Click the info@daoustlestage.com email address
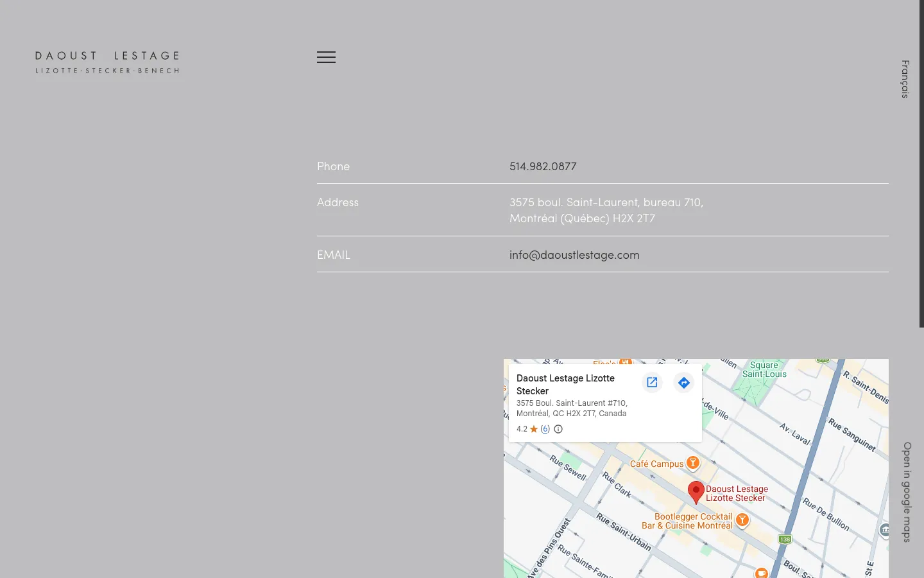 pyautogui.click(x=574, y=255)
